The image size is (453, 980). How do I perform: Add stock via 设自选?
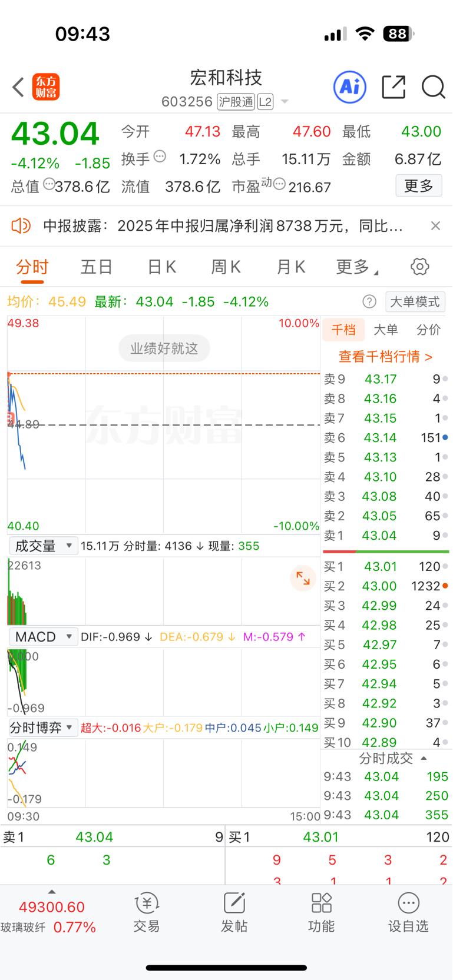click(408, 912)
